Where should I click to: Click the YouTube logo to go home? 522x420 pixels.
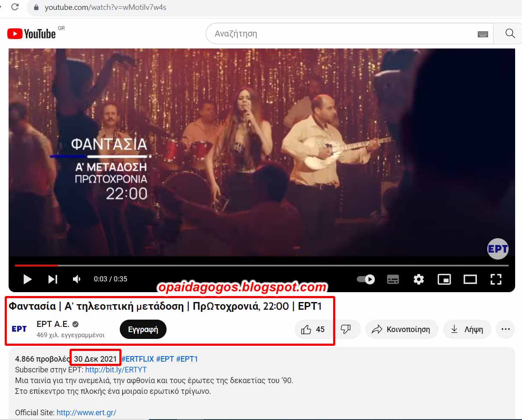coord(31,33)
